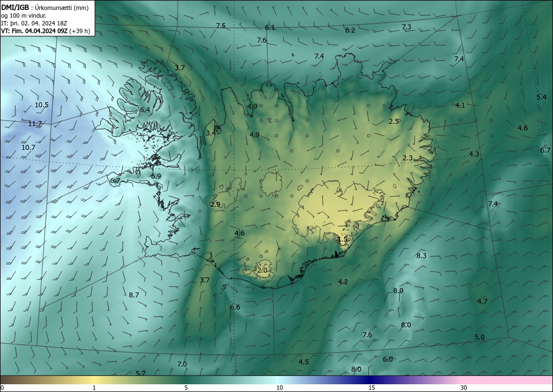Click the map value 2.5
553x392 pixels.
tap(394, 121)
